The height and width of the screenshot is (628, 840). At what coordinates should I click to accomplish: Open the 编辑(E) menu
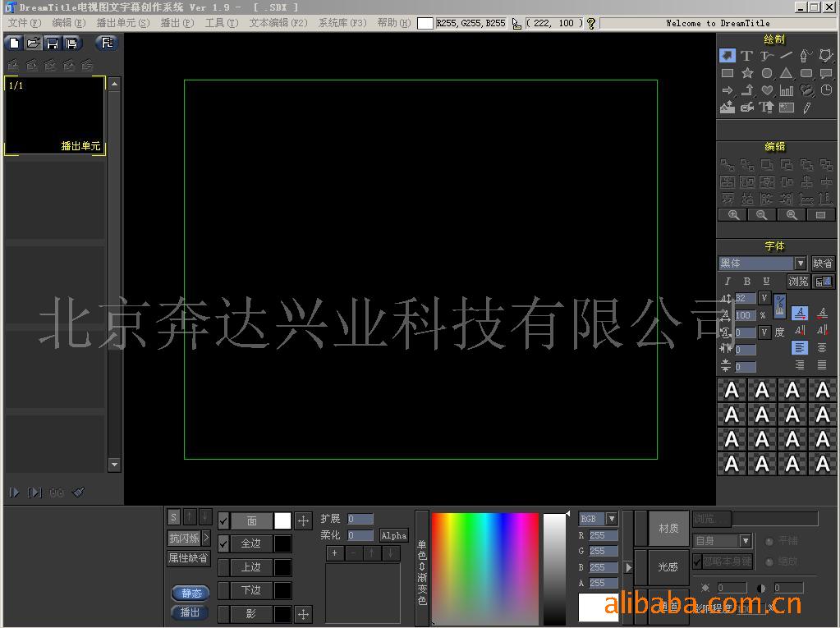point(69,23)
